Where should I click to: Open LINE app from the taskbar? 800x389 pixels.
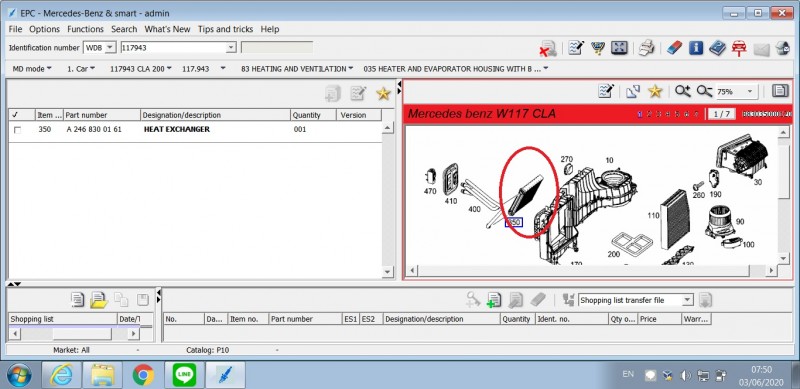184,375
